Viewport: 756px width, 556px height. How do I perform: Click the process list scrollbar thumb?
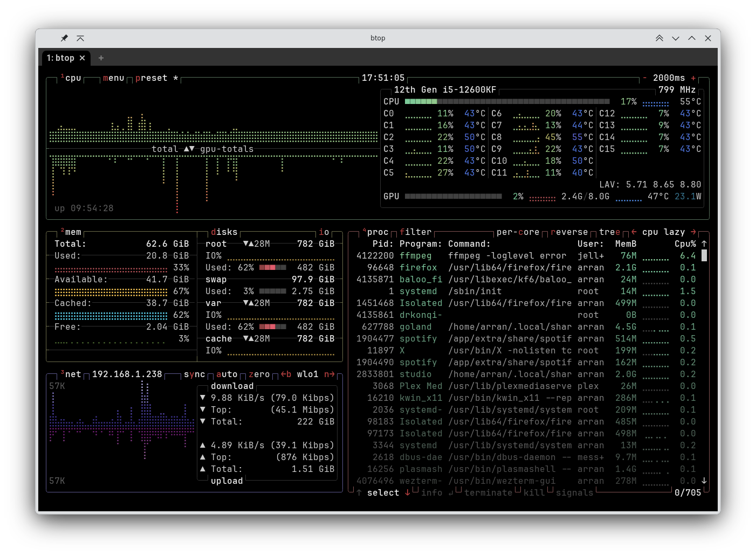704,256
